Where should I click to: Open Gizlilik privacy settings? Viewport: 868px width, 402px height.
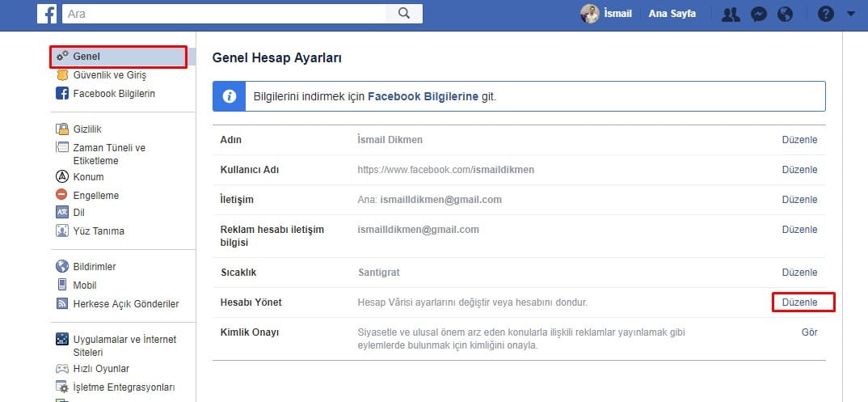87,129
